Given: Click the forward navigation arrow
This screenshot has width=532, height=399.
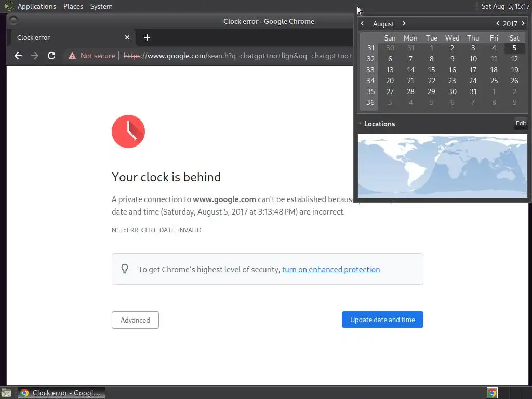Looking at the screenshot, I should tap(35, 56).
